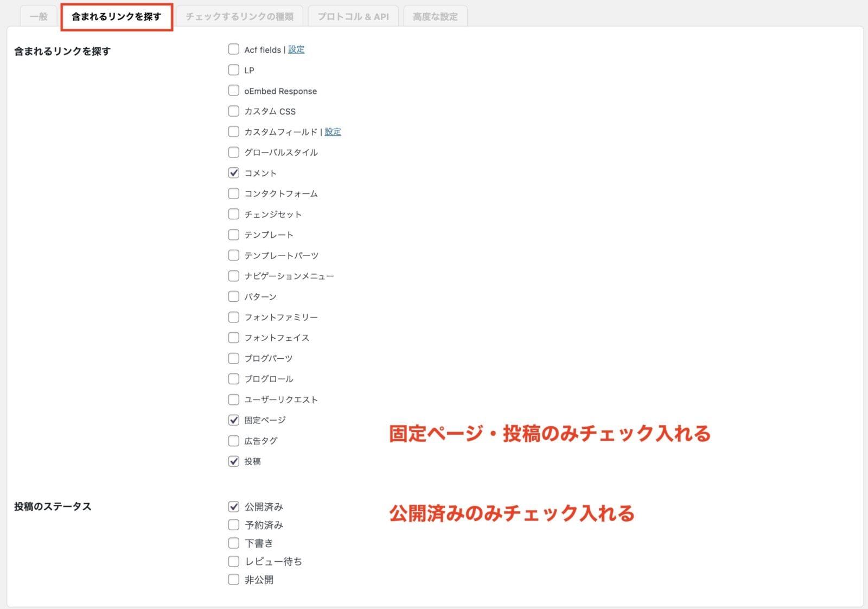The width and height of the screenshot is (868, 609).
Task: Uncheck the 公開済み status checkbox
Action: 234,507
